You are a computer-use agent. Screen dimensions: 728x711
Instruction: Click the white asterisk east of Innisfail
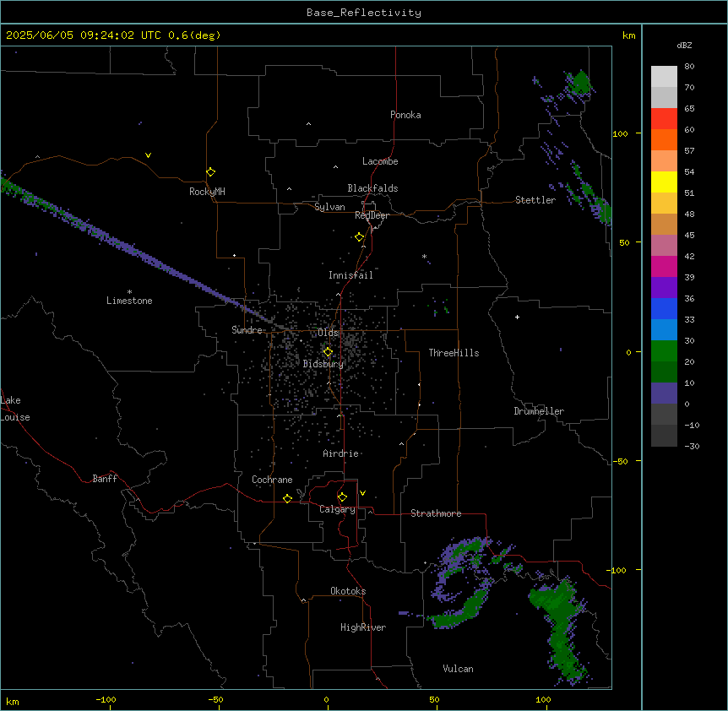pyautogui.click(x=424, y=256)
